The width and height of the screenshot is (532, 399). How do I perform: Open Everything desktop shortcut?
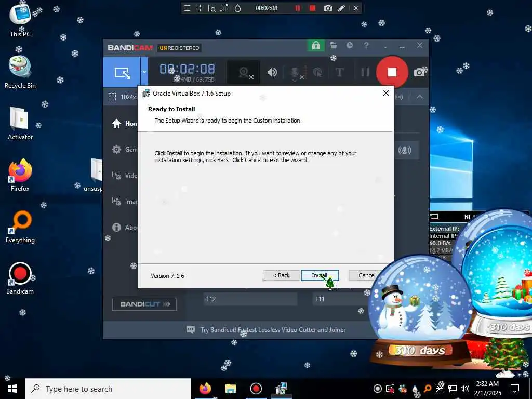click(x=20, y=227)
